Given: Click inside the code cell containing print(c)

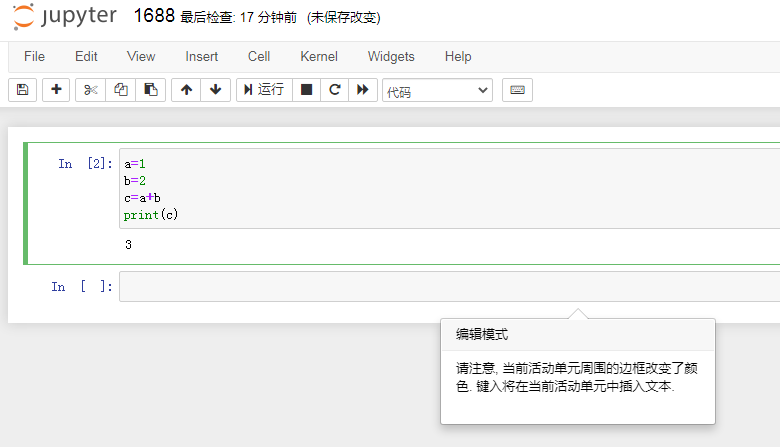Looking at the screenshot, I should 450,189.
